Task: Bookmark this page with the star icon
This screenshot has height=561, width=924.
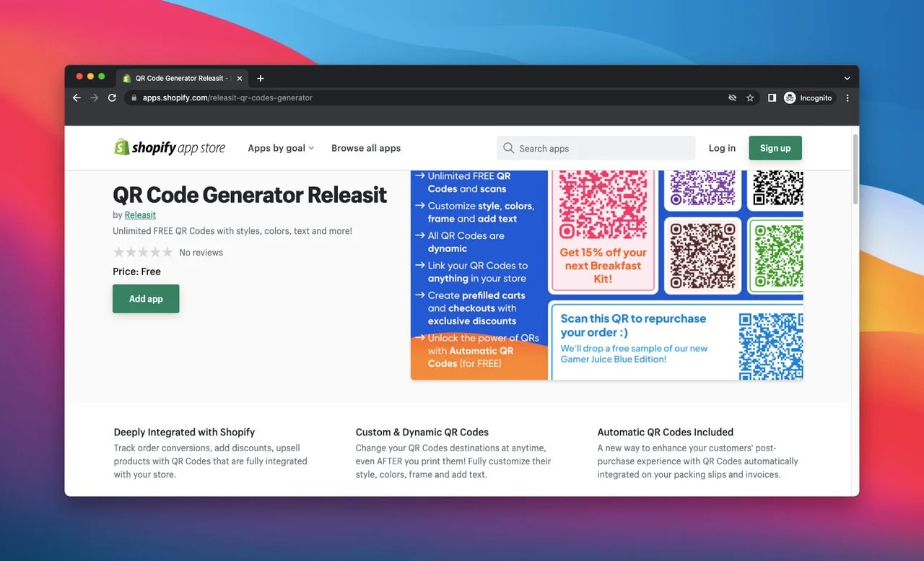Action: 750,97
